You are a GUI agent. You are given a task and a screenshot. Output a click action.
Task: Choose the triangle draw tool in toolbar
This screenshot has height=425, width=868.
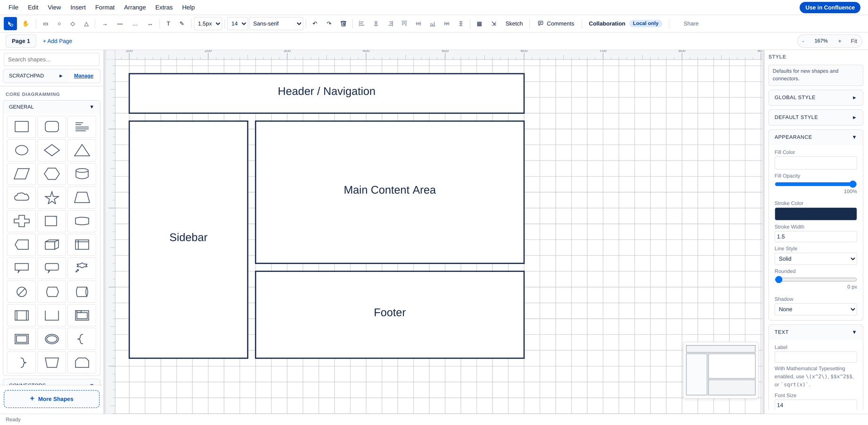click(x=86, y=24)
